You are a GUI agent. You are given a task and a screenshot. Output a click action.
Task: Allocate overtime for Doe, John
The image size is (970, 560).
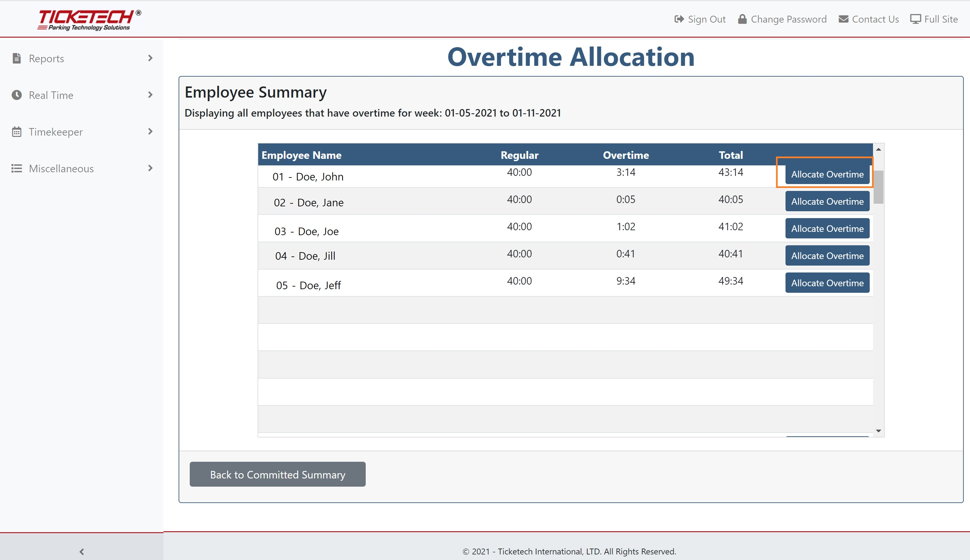827,175
